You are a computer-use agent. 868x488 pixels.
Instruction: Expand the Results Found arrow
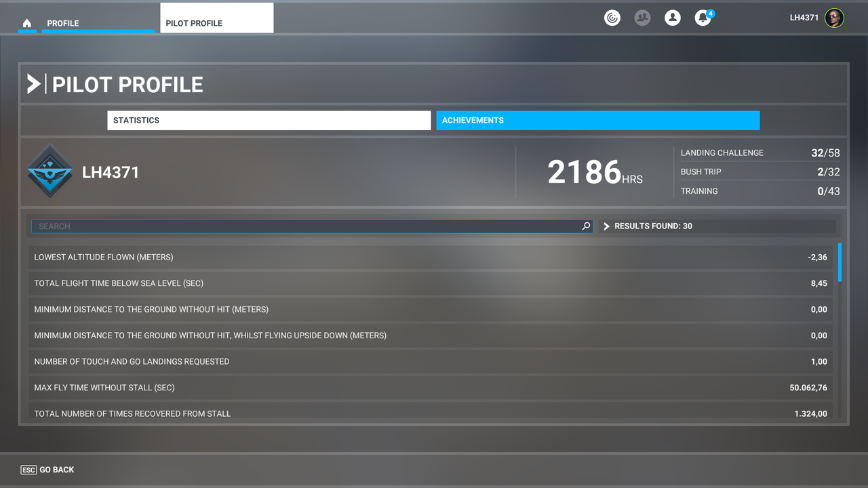pyautogui.click(x=607, y=226)
